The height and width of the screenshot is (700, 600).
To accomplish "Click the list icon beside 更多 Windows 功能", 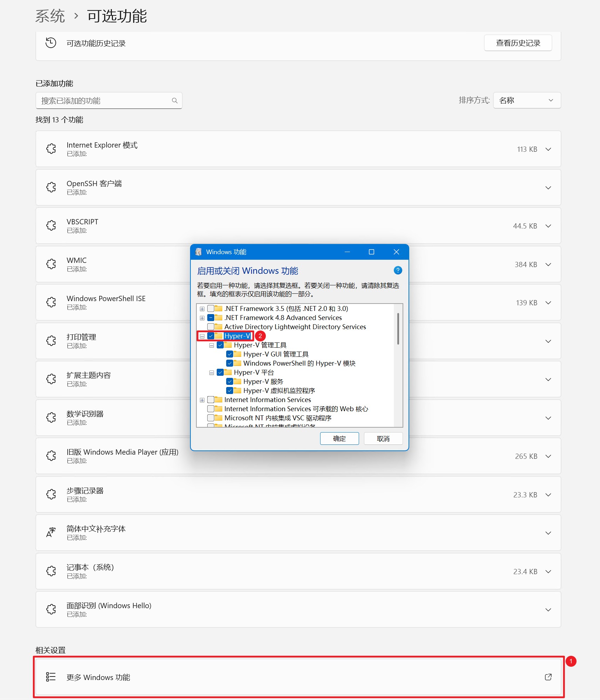I will [x=51, y=677].
